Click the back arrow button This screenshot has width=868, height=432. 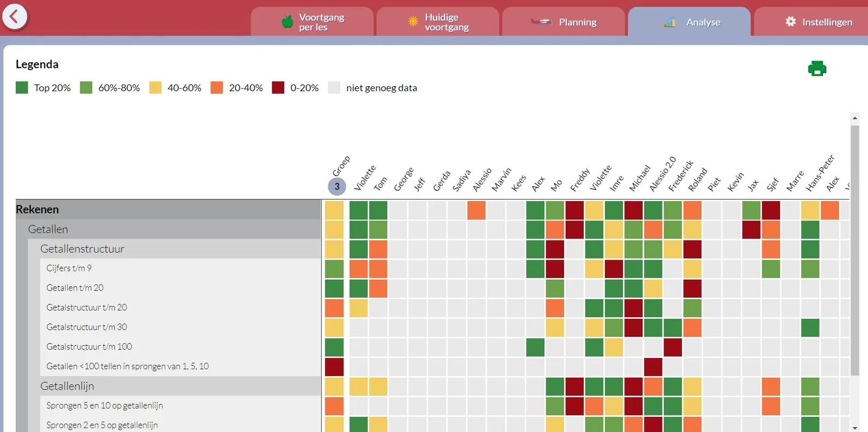coord(15,17)
